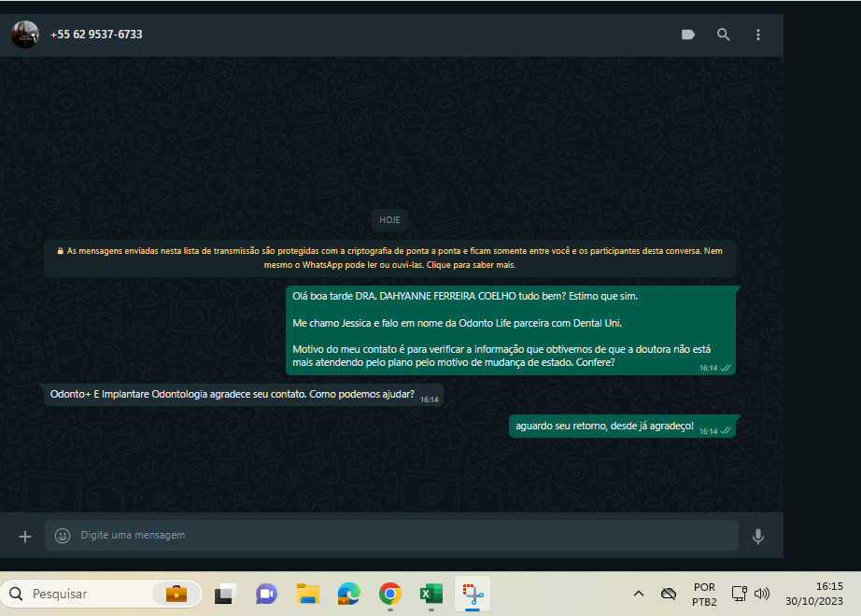This screenshot has height=616, width=861.
Task: Open the attach plus menu
Action: coord(25,537)
